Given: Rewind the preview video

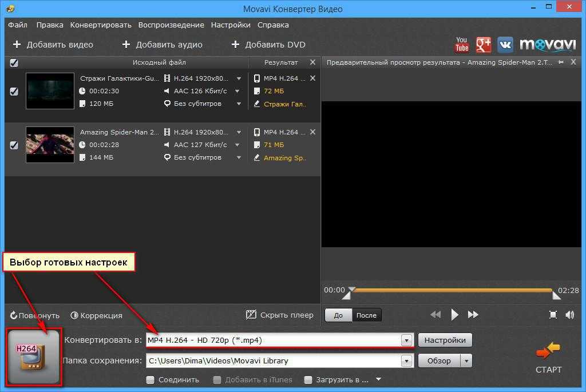Looking at the screenshot, I should point(435,315).
